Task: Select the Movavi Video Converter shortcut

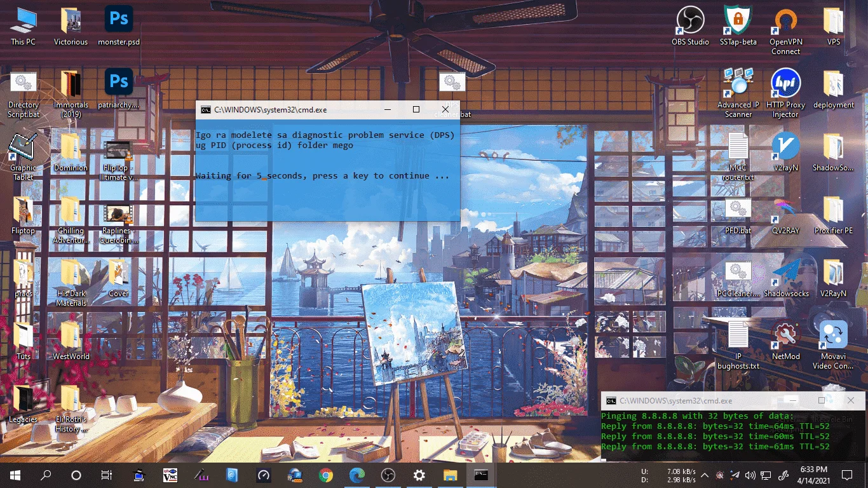Action: coord(834,346)
